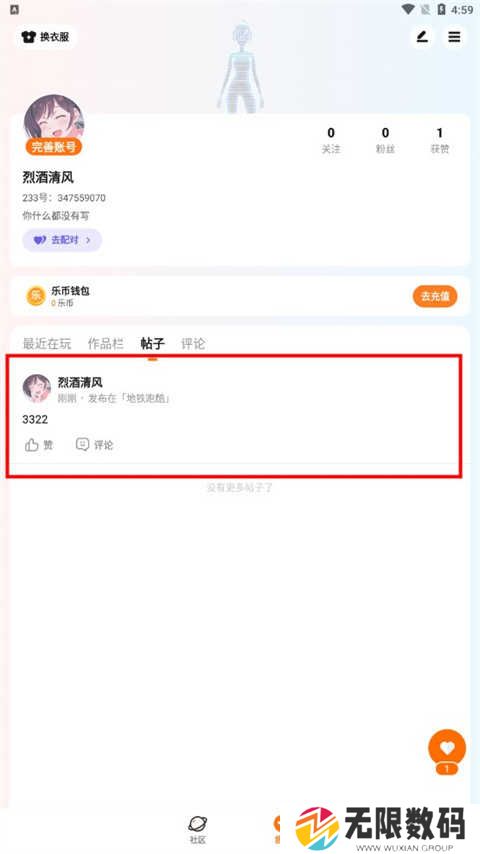Tap the floating orange heart icon

pos(447,748)
